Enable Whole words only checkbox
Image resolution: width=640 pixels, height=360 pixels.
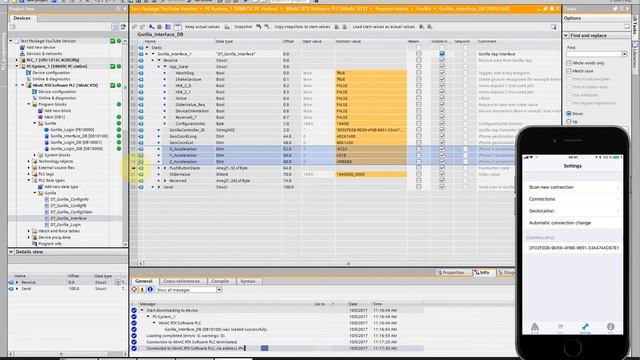point(569,63)
